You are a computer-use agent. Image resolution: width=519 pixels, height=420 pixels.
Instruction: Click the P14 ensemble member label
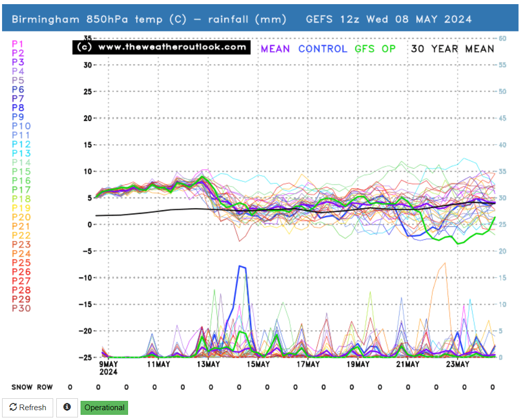tap(21, 162)
